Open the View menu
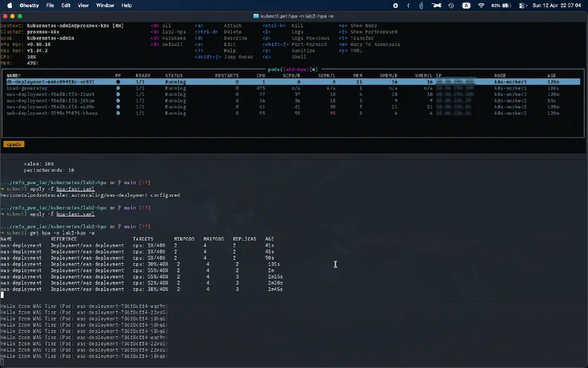The image size is (588, 368). pyautogui.click(x=83, y=5)
